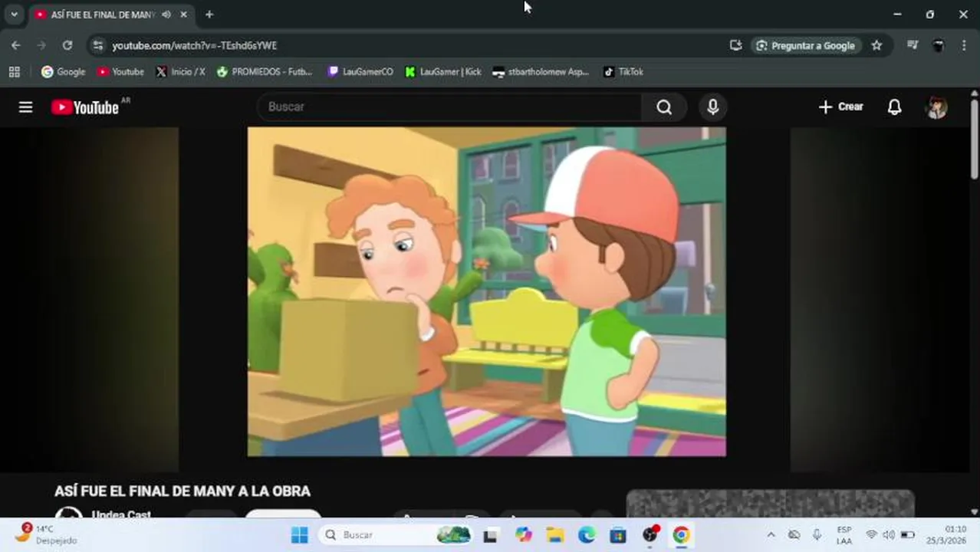Open OBS Studio from taskbar

650,535
